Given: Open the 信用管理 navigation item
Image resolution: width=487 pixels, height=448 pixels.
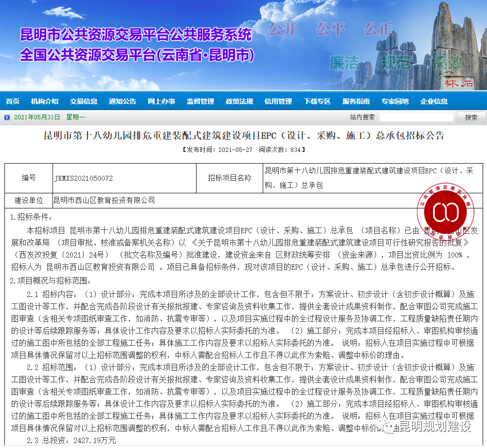Looking at the screenshot, I should click(x=278, y=101).
